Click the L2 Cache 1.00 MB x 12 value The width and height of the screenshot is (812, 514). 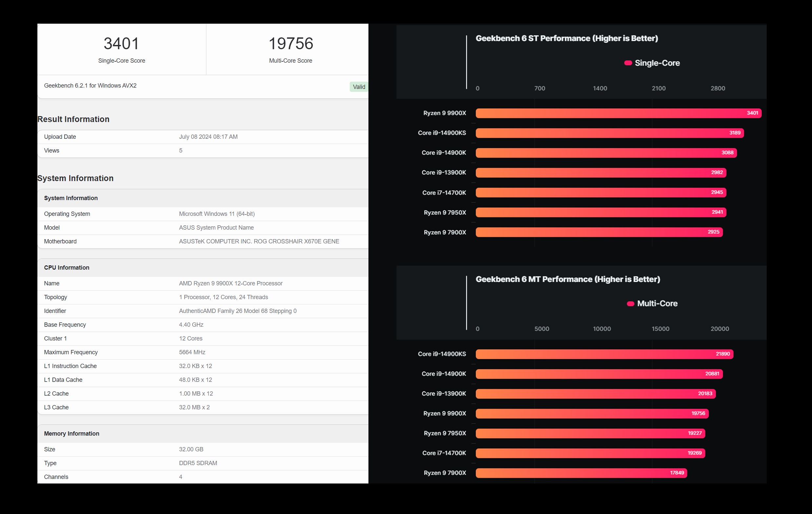(196, 394)
